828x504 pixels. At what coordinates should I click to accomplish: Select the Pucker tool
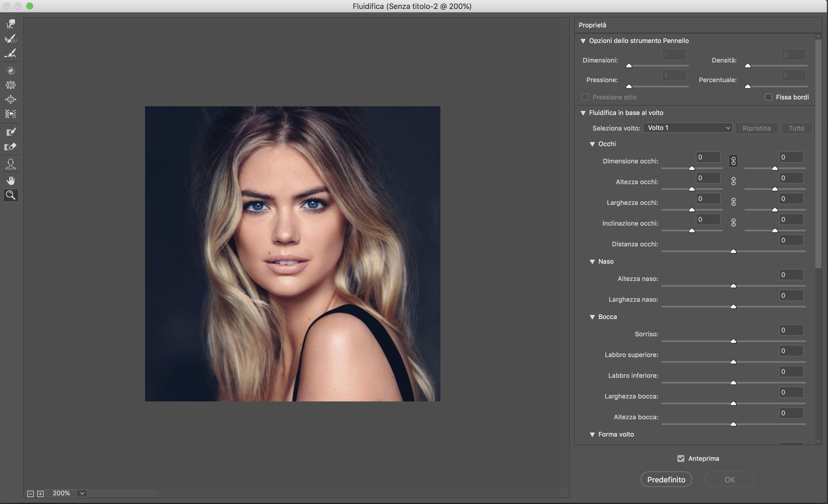(x=11, y=85)
